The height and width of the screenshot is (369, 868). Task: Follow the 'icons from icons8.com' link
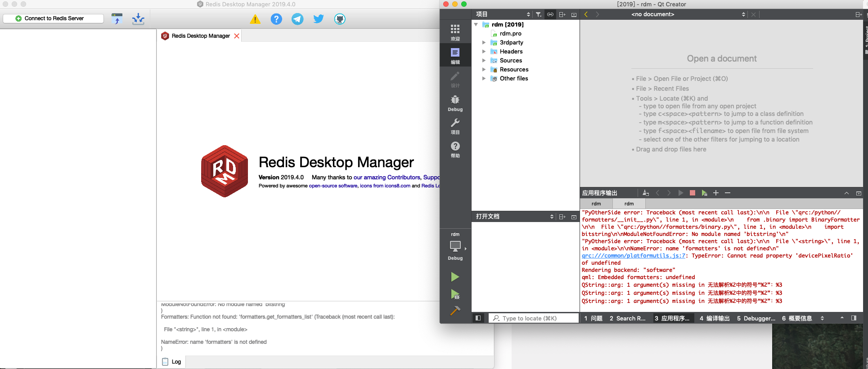click(x=385, y=186)
